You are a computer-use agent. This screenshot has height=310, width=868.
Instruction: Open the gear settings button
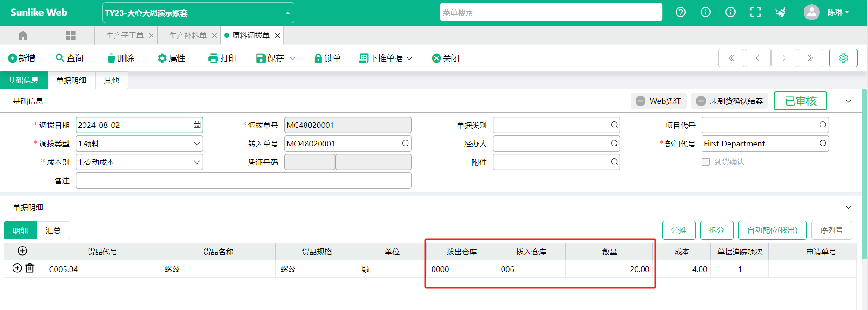[x=843, y=58]
